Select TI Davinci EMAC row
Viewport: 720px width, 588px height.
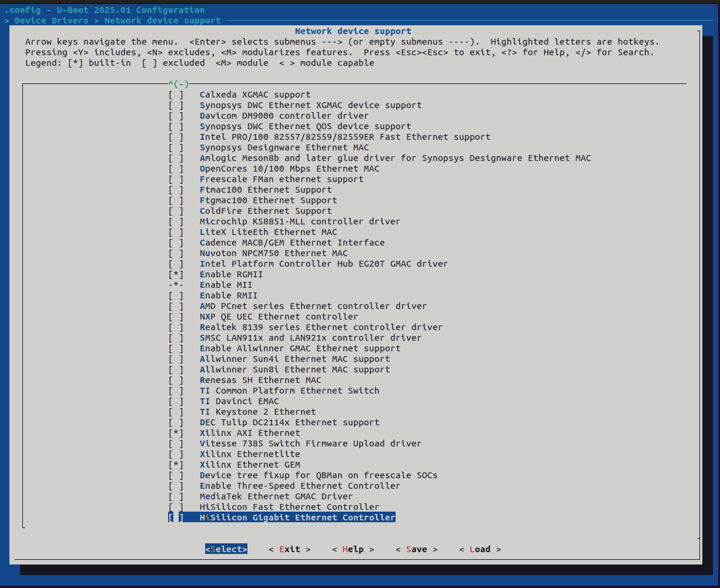[x=239, y=401]
